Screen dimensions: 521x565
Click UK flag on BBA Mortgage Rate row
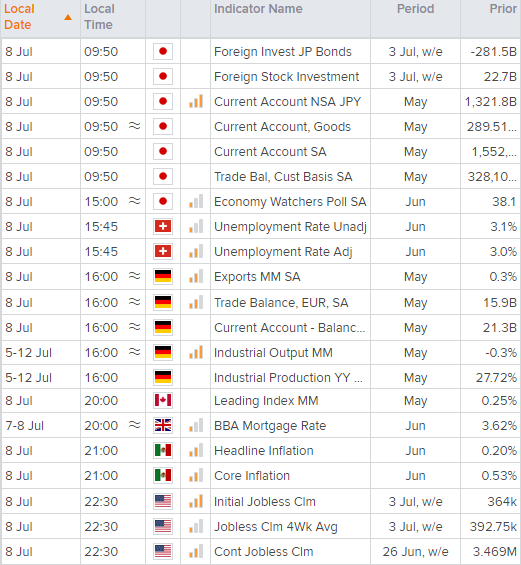tap(163, 426)
